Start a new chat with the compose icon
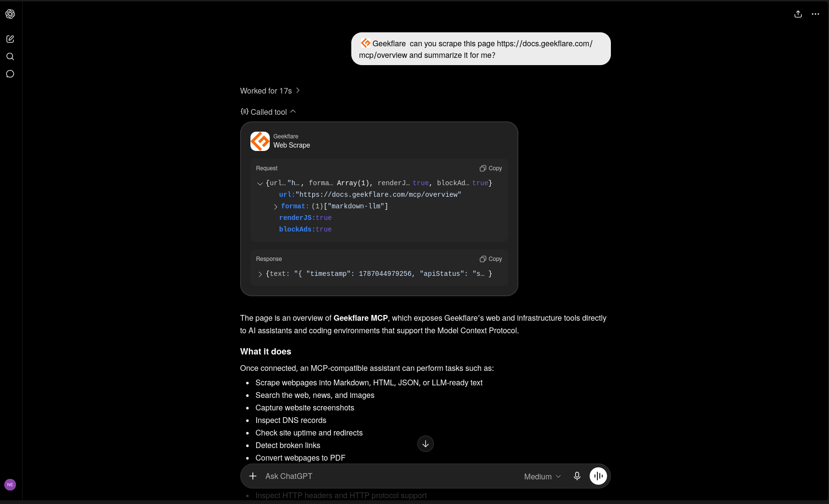The height and width of the screenshot is (504, 829). tap(10, 39)
